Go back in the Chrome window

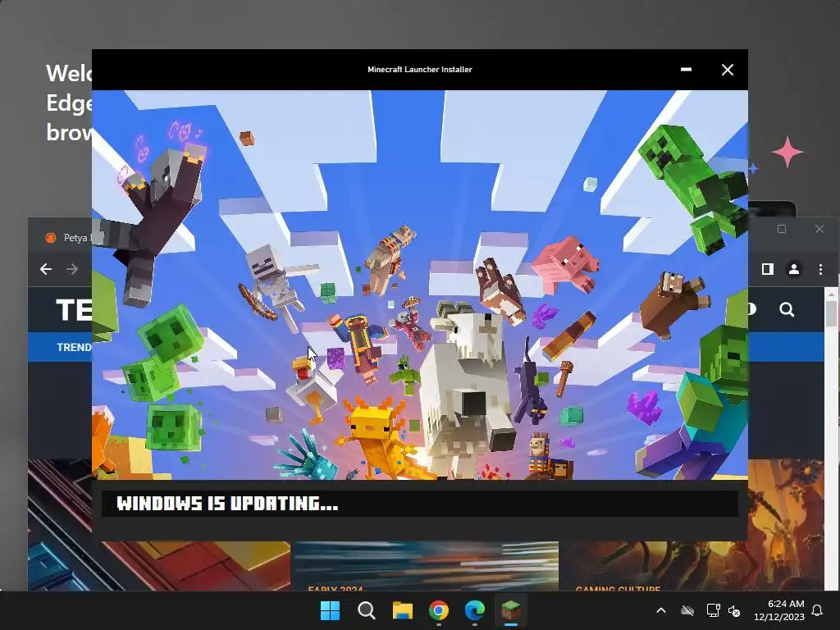tap(46, 269)
